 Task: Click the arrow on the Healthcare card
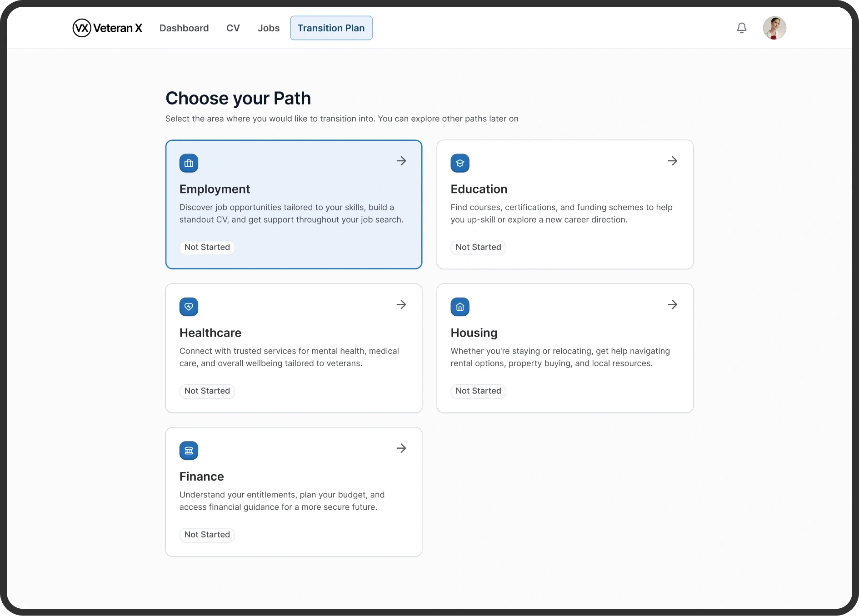click(x=401, y=304)
